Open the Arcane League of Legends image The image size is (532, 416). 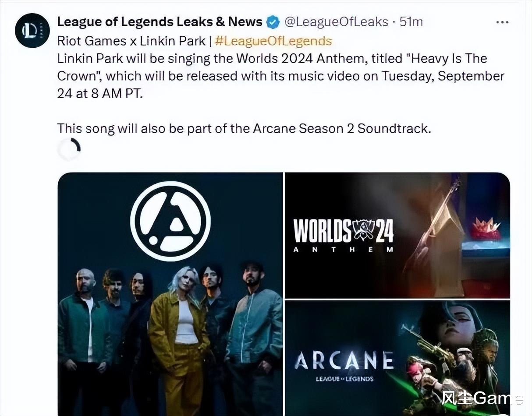click(397, 358)
